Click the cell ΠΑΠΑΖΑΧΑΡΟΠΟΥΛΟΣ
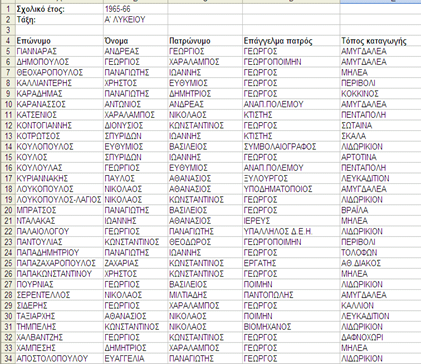 click(x=59, y=263)
